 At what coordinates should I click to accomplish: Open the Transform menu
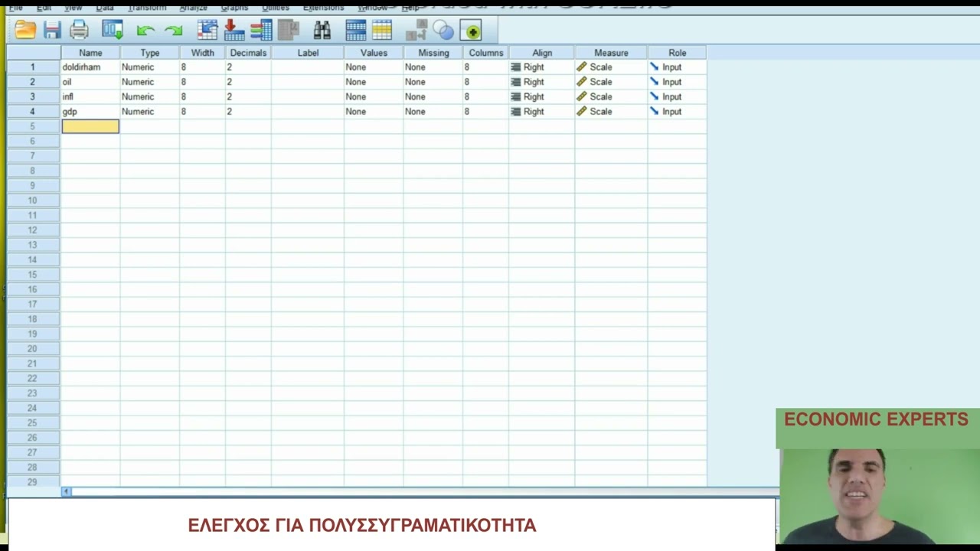(x=146, y=8)
